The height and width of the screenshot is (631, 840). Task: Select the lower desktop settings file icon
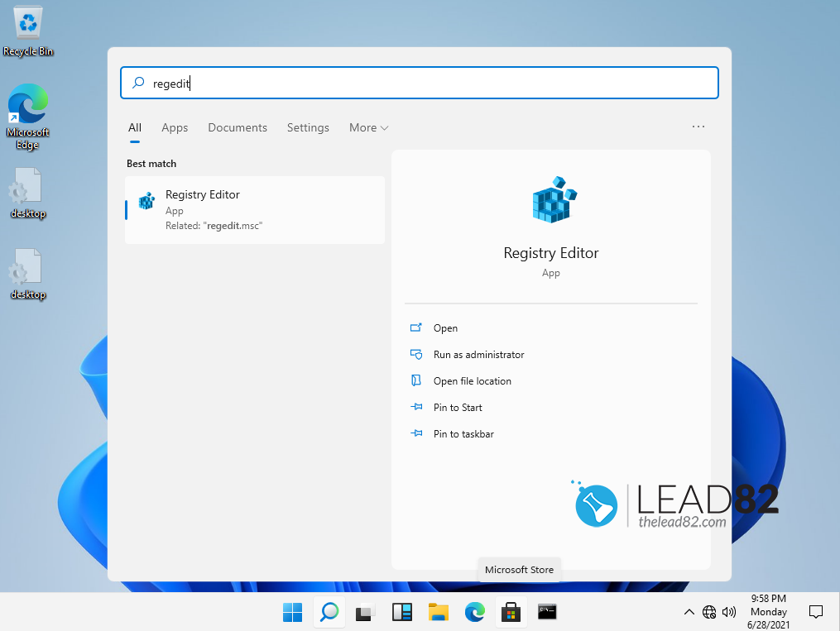(x=27, y=274)
